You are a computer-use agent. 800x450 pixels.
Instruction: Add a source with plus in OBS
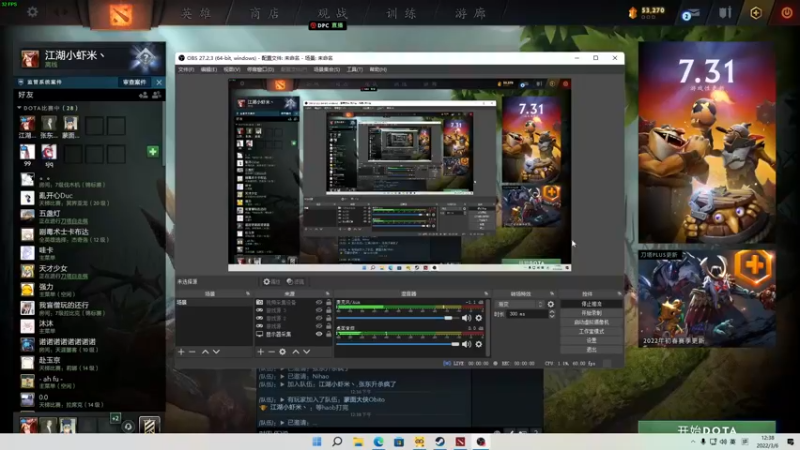click(261, 352)
